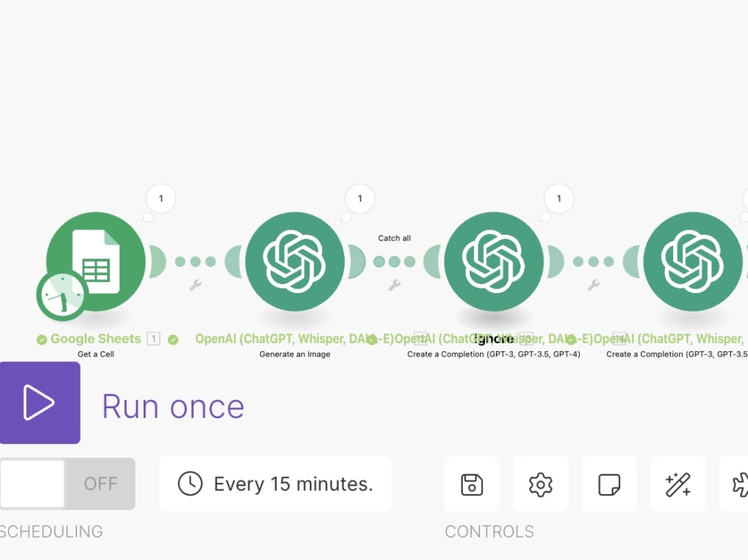Click the Ignore module's Create a Completion label

click(x=494, y=354)
